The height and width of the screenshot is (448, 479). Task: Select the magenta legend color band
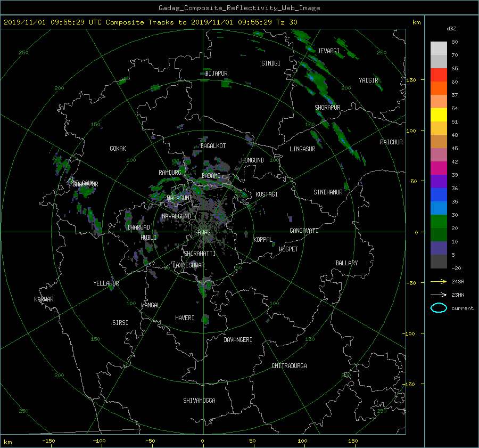click(439, 168)
